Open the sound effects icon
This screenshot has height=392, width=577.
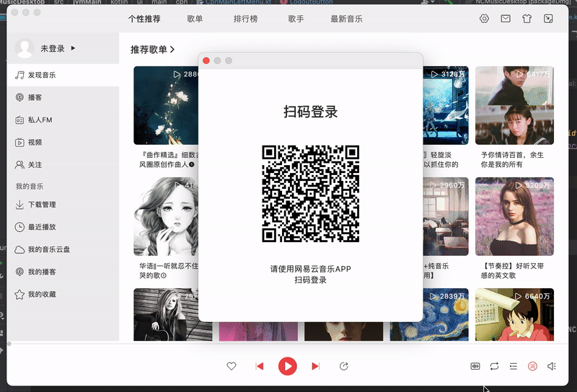click(475, 366)
